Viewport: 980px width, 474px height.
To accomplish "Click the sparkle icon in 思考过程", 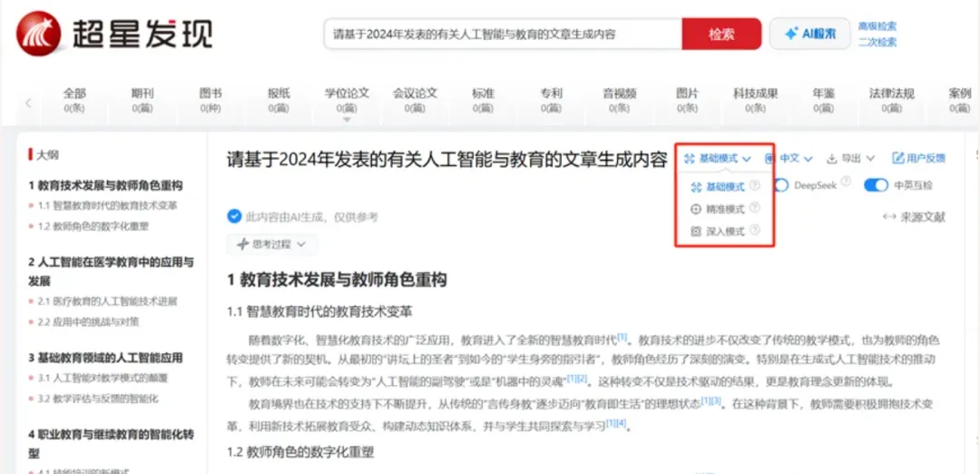I will pyautogui.click(x=243, y=244).
